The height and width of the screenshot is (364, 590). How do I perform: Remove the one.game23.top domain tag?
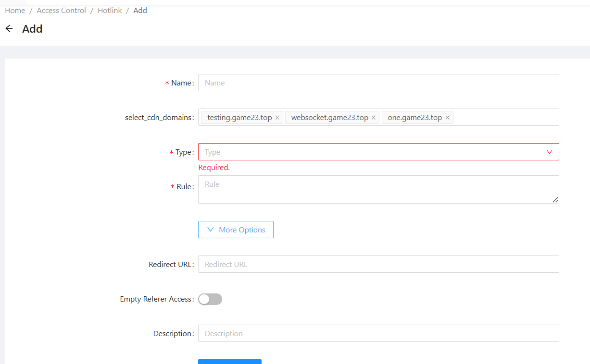tap(448, 118)
